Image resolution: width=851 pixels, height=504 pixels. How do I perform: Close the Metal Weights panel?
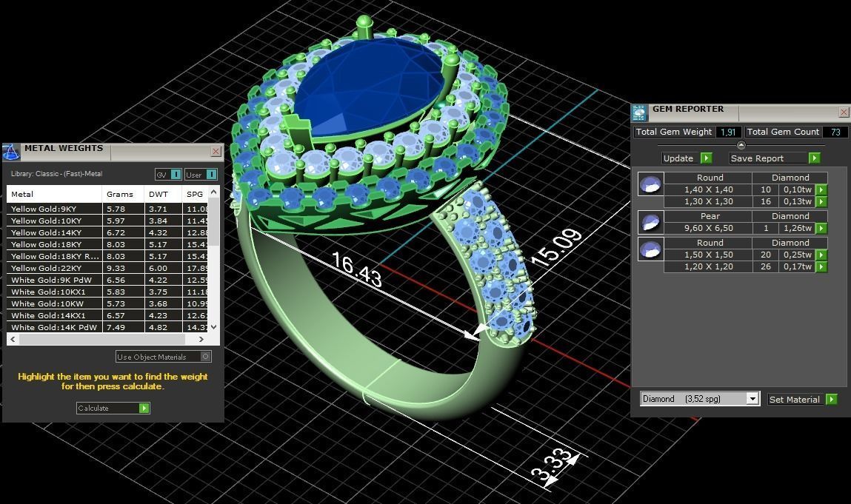pos(216,152)
